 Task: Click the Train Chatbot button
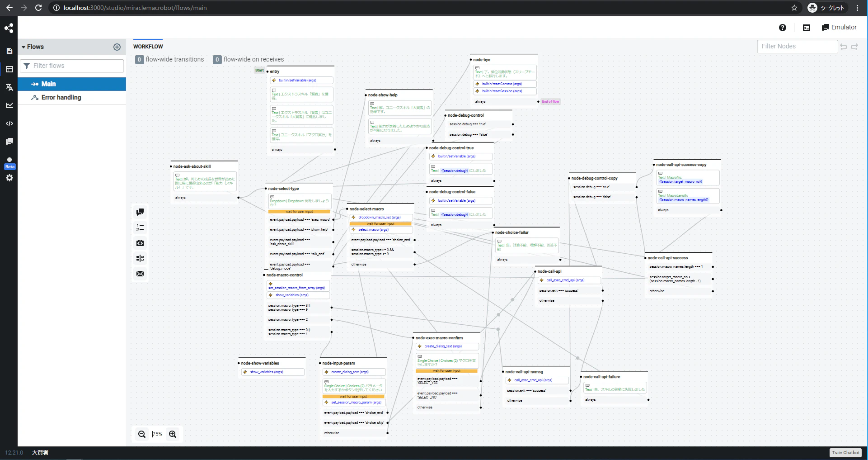846,453
